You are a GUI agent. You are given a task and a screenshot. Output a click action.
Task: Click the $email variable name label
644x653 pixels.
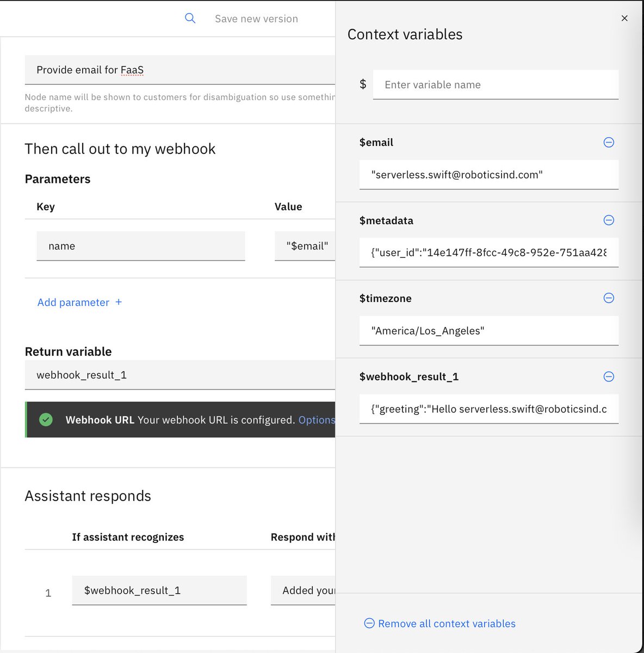[x=376, y=143]
